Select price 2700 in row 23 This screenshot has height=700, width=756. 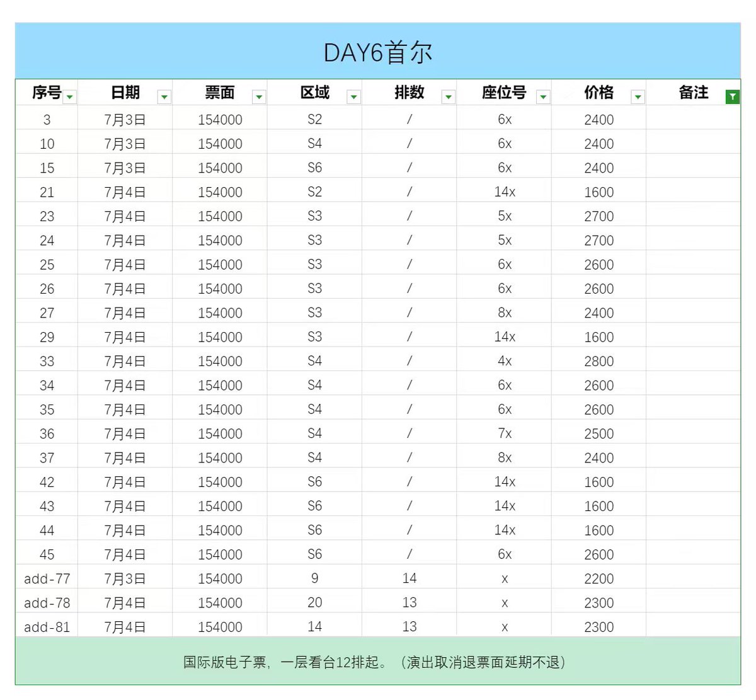click(598, 216)
